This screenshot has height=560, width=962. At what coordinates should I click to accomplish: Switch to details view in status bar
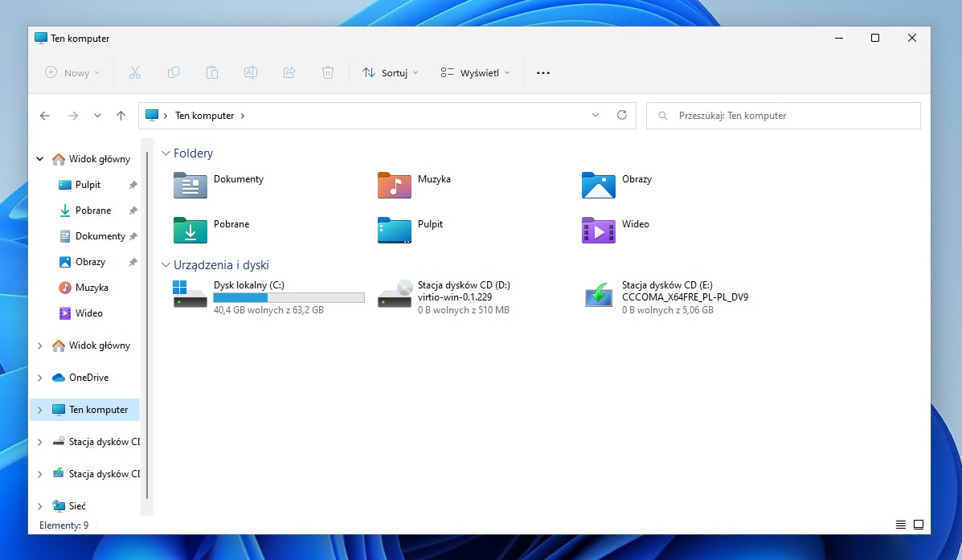[x=901, y=525]
